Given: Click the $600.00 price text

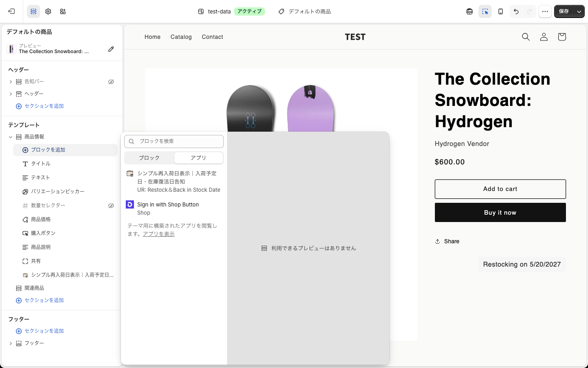Looking at the screenshot, I should click(x=450, y=162).
